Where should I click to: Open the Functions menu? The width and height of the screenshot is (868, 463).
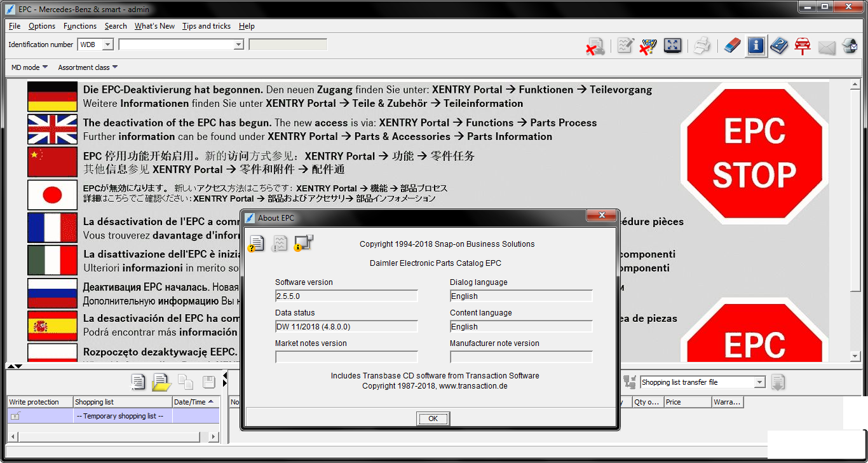tap(79, 26)
